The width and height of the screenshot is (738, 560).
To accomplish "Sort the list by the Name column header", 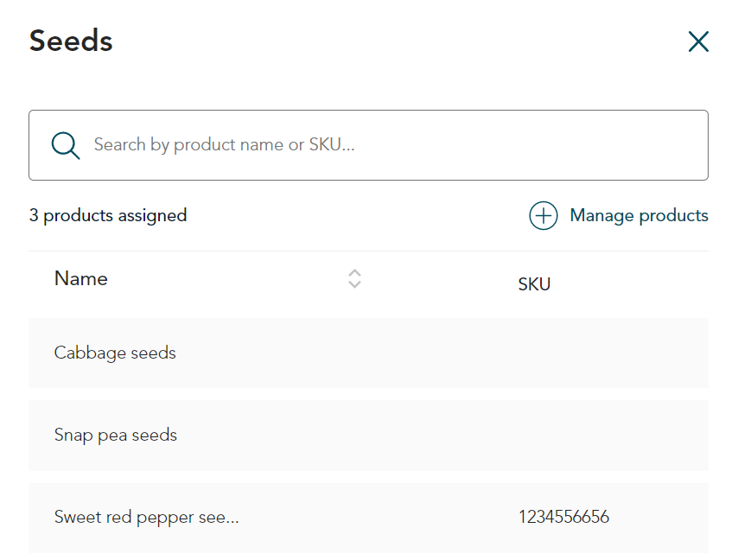I will coord(80,278).
